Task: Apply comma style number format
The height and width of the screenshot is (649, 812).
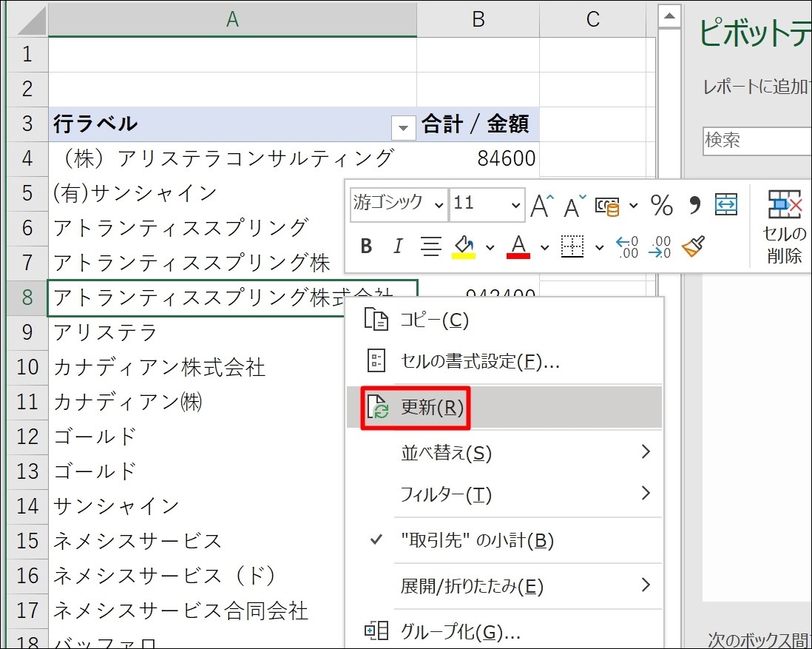Action: (694, 206)
